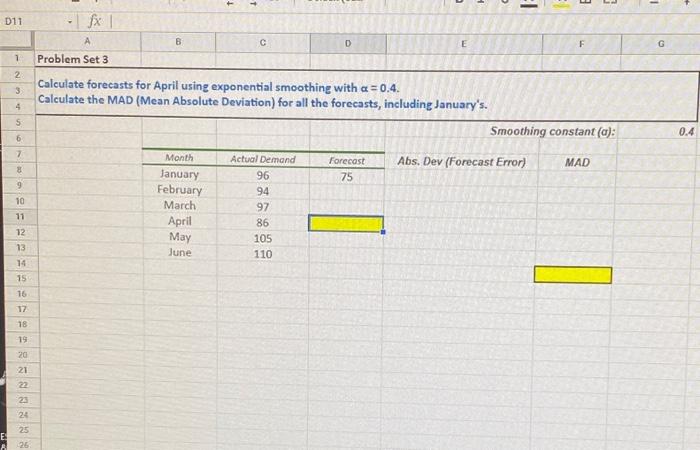
Task: Select June demand value 110
Action: [x=263, y=254]
